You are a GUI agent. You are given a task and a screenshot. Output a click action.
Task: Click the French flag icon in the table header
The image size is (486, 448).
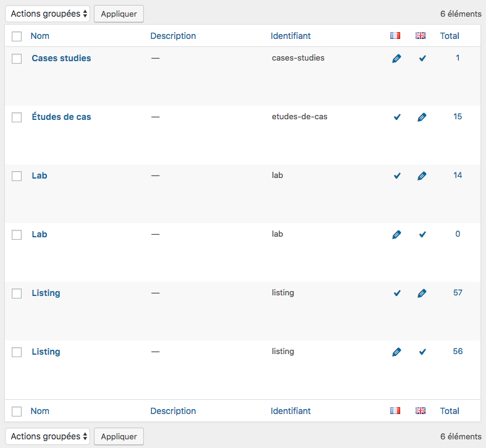click(x=395, y=36)
